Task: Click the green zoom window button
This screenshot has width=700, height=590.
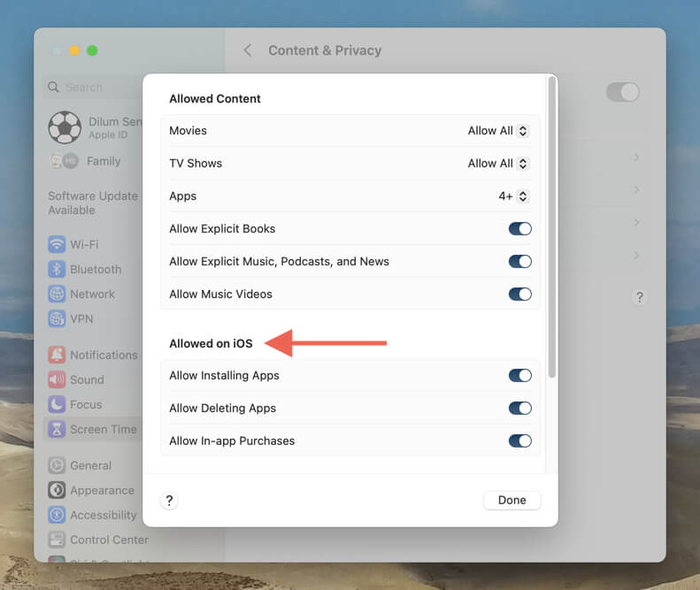Action: click(x=92, y=50)
